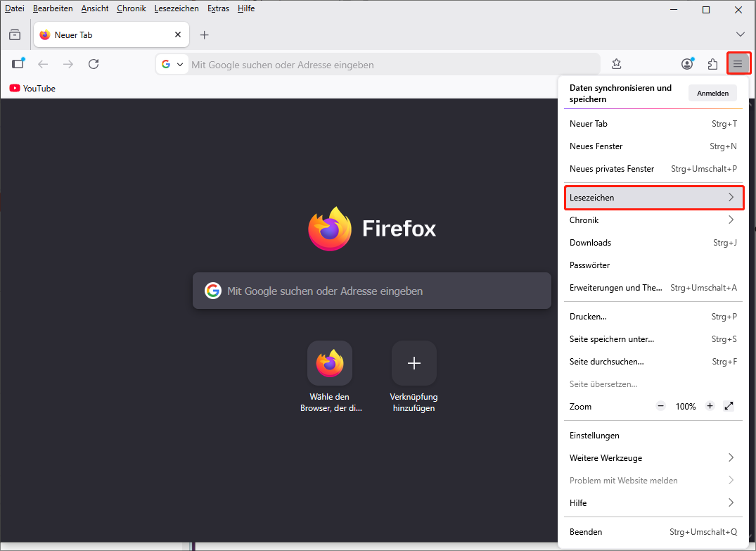Reload the page with the refresh icon

point(94,64)
